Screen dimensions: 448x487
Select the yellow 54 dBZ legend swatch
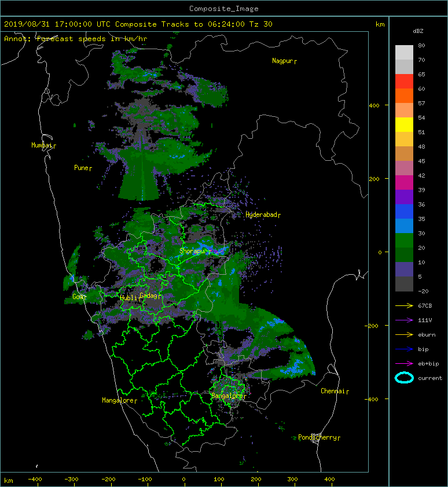point(404,124)
